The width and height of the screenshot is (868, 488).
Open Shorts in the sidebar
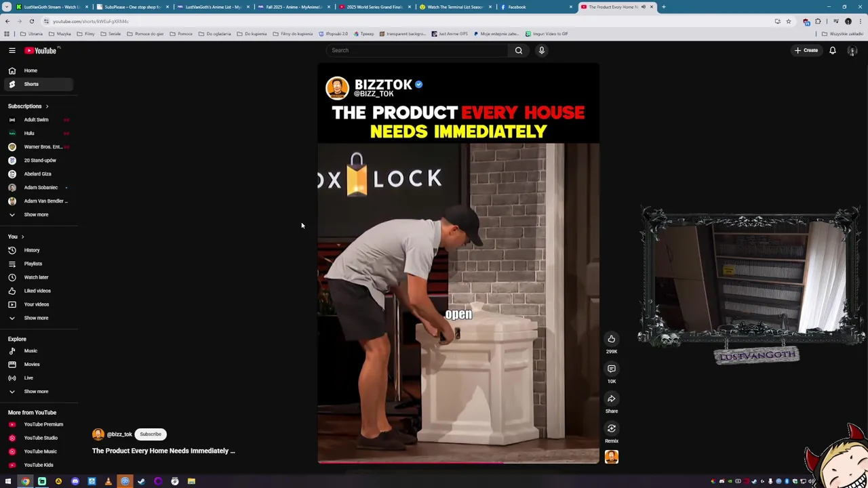[x=38, y=84]
